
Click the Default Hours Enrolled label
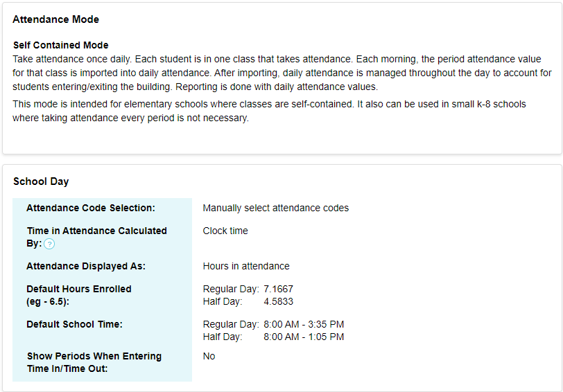(79, 295)
